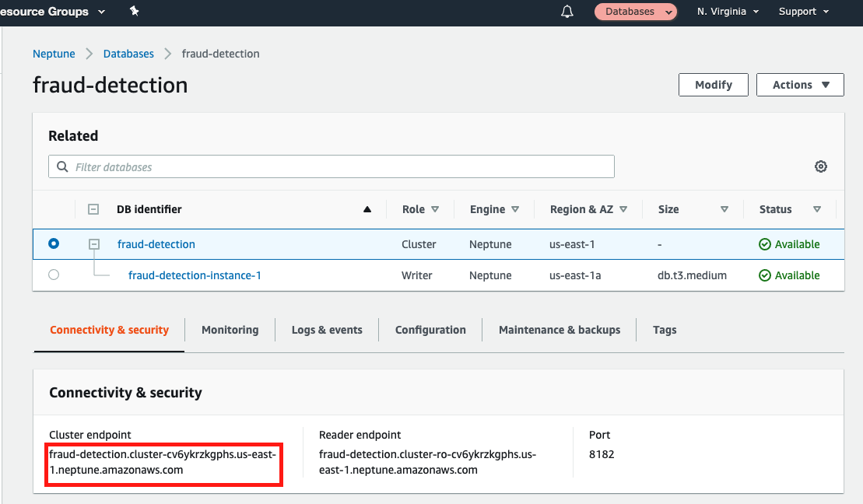Screen dimensions: 863x504
Task: Click the pin shortcut icon in top bar
Action: click(x=135, y=11)
